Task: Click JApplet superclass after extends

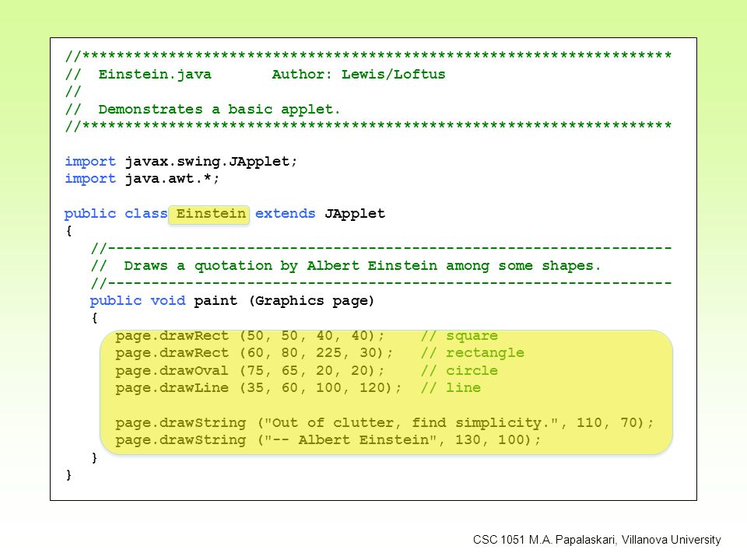Action: (x=355, y=213)
